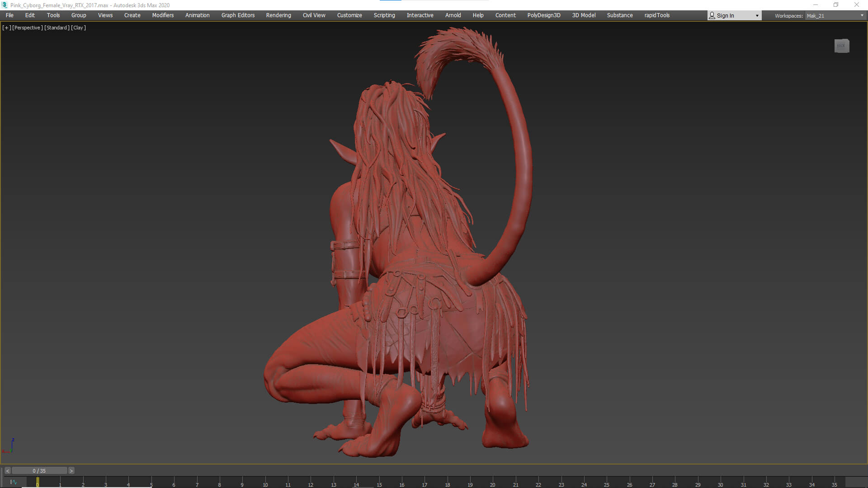The width and height of the screenshot is (868, 488).
Task: Open the Rendering menu
Action: coord(278,15)
